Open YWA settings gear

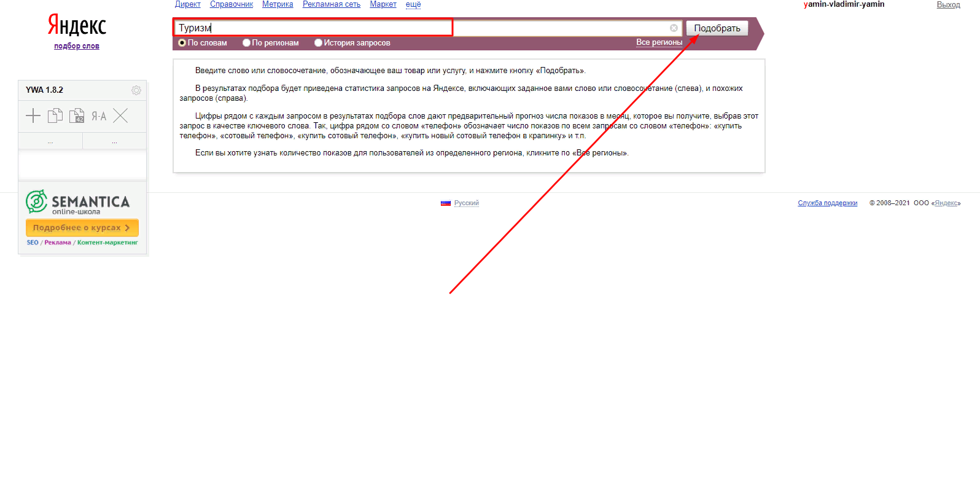[136, 90]
